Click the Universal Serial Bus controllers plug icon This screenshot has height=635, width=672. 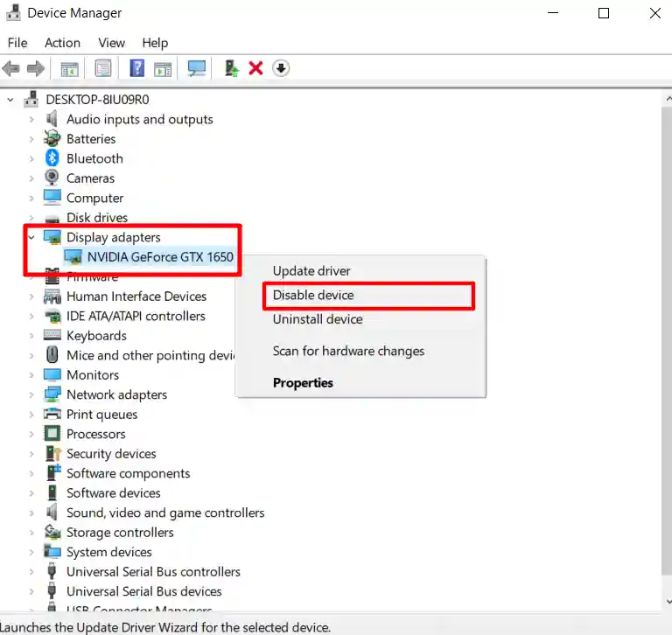point(52,571)
